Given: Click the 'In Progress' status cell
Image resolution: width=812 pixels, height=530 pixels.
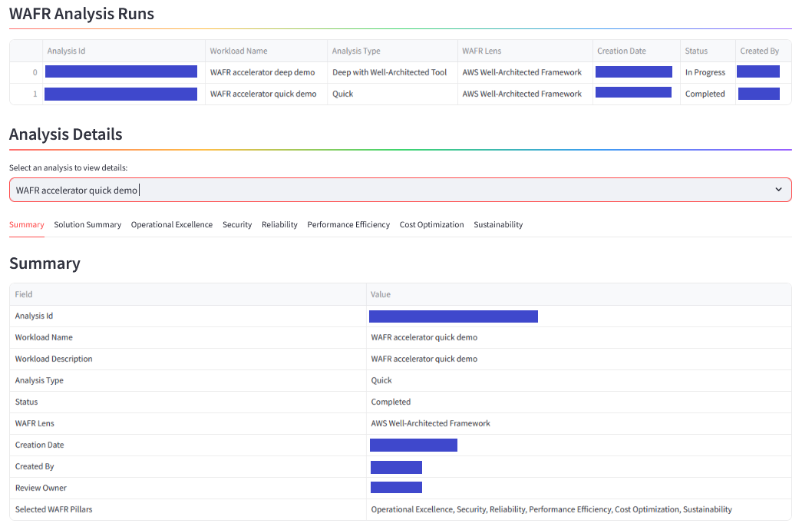Looking at the screenshot, I should pyautogui.click(x=708, y=72).
